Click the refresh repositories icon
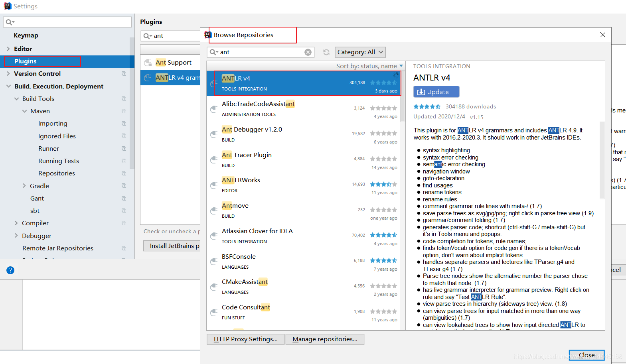 coord(326,52)
